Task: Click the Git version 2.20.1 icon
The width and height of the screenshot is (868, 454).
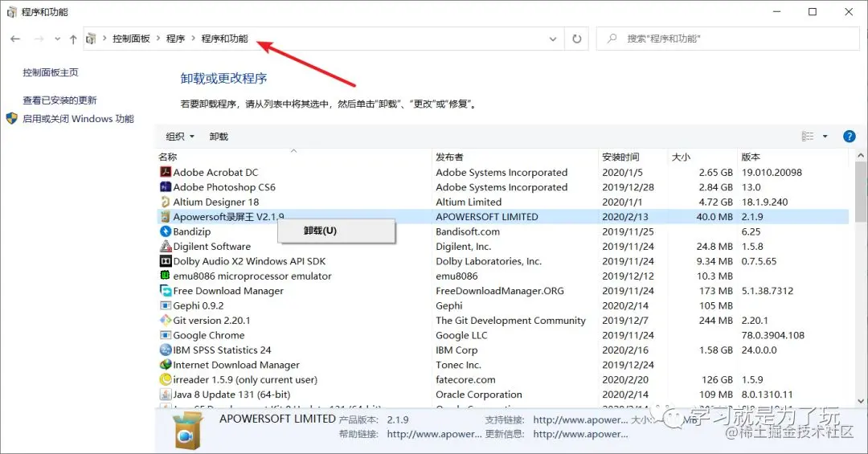Action: (x=165, y=320)
